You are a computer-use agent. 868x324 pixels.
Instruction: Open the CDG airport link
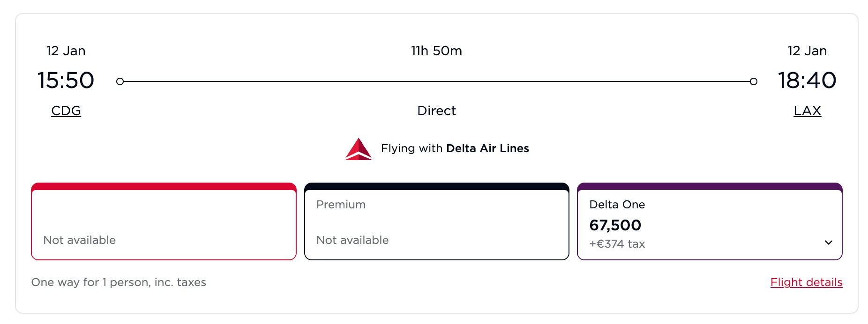(66, 110)
